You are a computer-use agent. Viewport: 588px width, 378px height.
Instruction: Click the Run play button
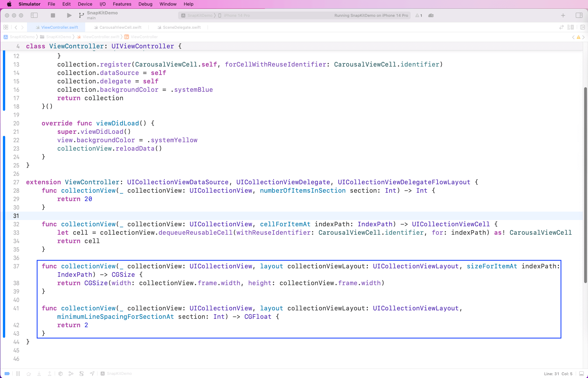click(x=69, y=15)
